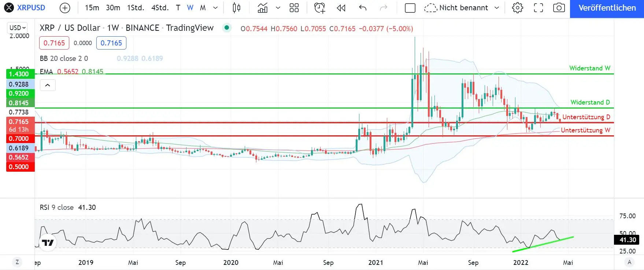Click the 1.4300 green price label

tap(20, 74)
